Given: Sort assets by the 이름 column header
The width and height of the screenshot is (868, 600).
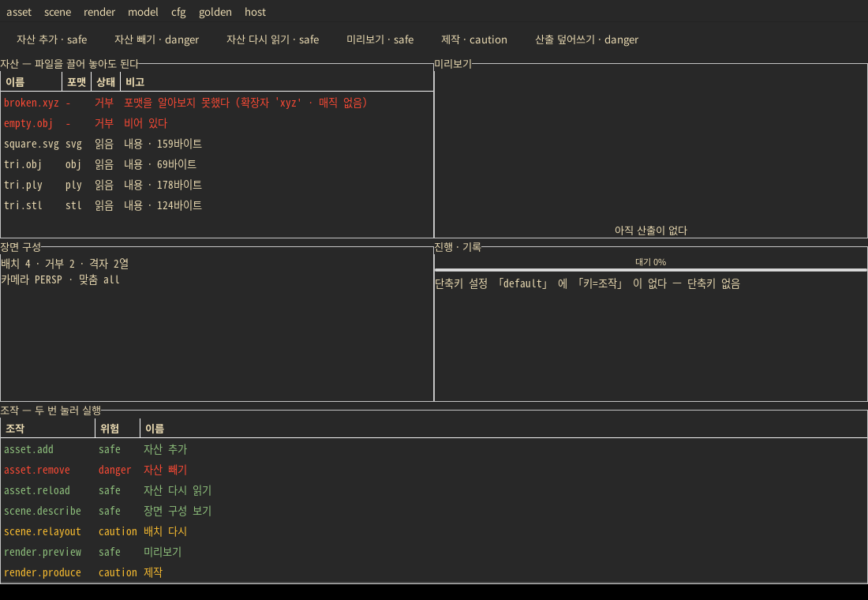Looking at the screenshot, I should (x=32, y=82).
